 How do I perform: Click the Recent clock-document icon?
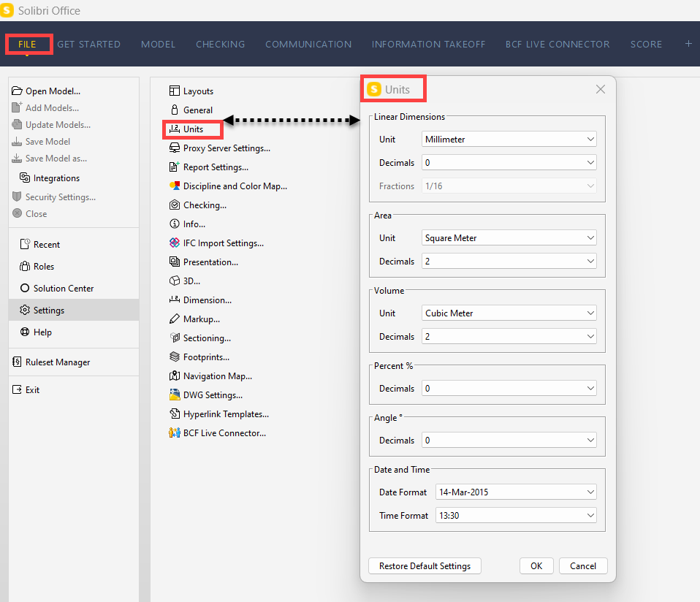point(25,244)
